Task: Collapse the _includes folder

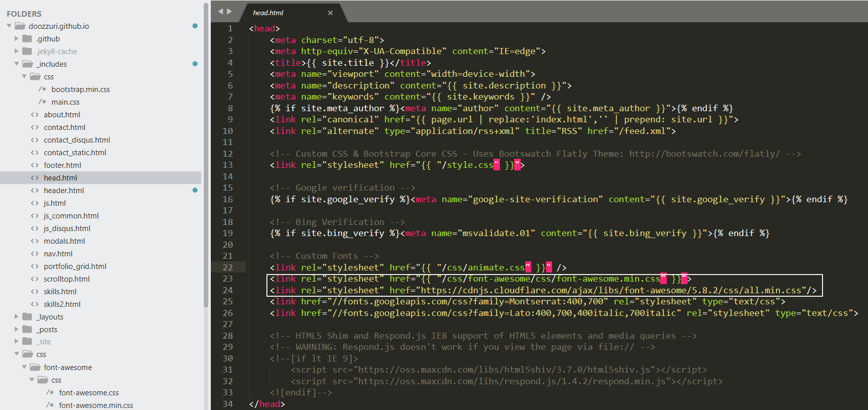Action: pyautogui.click(x=17, y=64)
